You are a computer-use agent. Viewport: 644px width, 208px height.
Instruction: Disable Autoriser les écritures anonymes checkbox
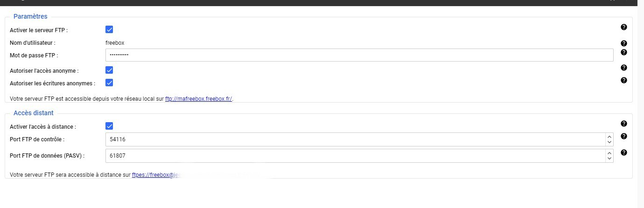click(x=109, y=83)
